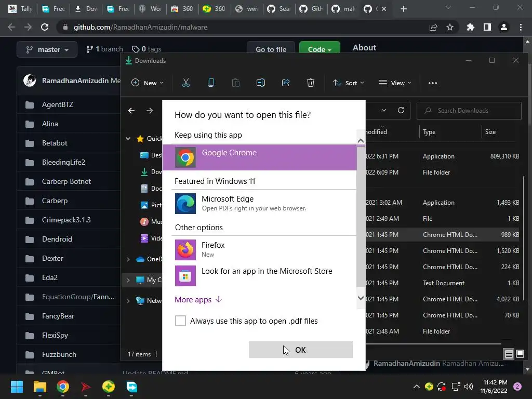Viewport: 532px width, 399px height.
Task: Look for an app in the Microsoft Store
Action: coord(259,275)
